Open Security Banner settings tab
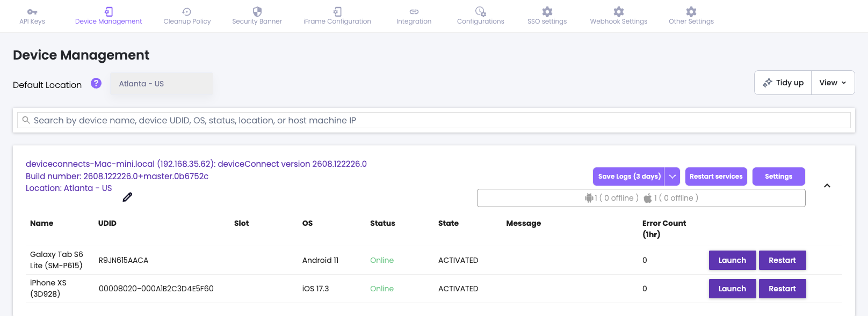 click(x=257, y=16)
